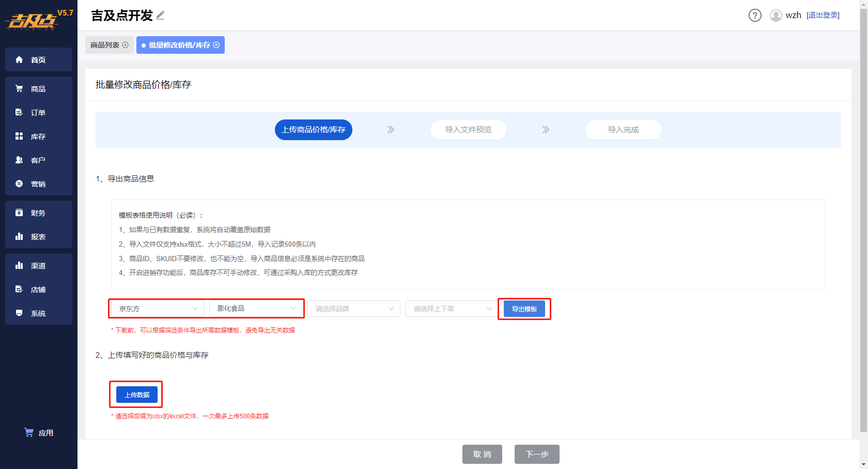Open the 财务 finance icon
The height and width of the screenshot is (469, 868).
[x=19, y=213]
